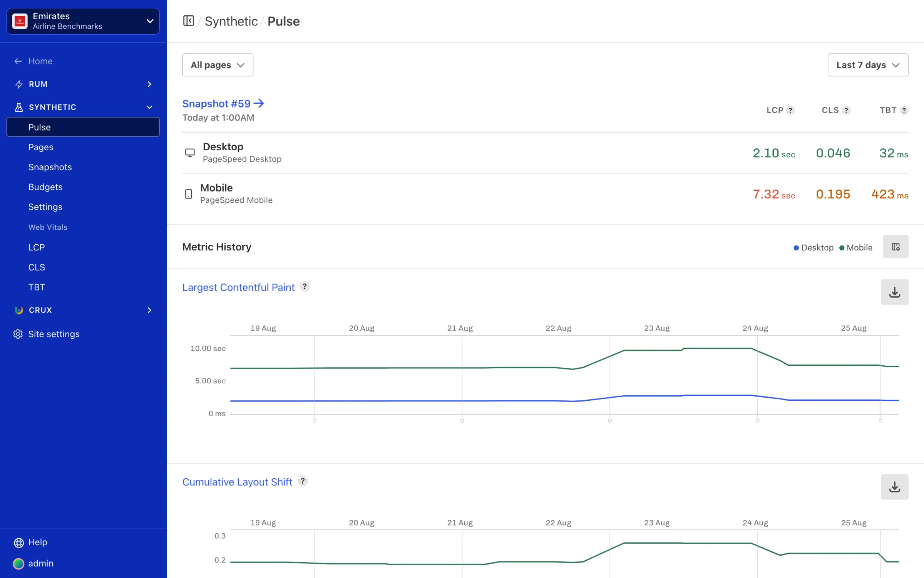Expand the CRUX section chevron

click(x=149, y=310)
